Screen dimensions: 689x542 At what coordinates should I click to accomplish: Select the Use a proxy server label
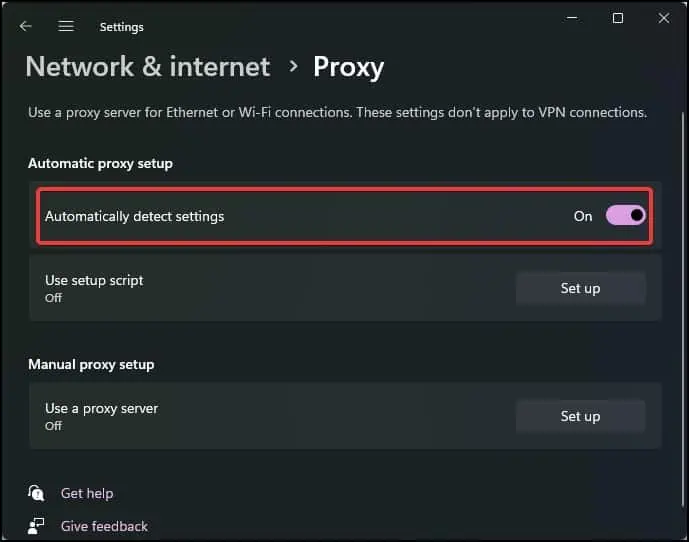tap(101, 408)
